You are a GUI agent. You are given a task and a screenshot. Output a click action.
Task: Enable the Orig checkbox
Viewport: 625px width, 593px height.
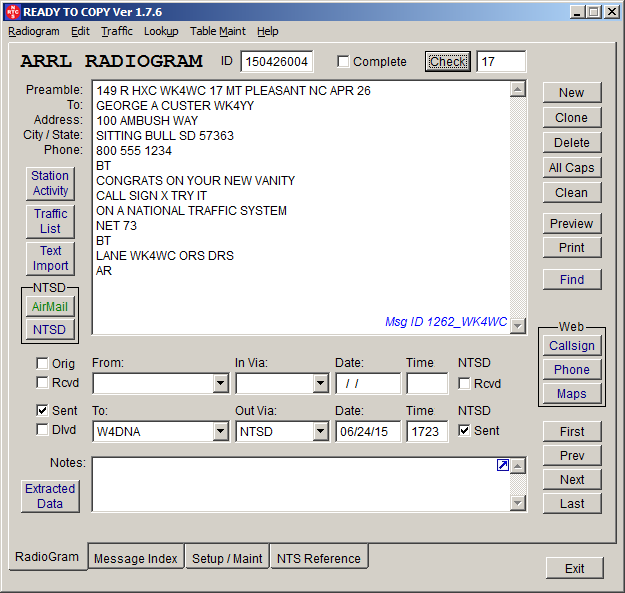[42, 363]
